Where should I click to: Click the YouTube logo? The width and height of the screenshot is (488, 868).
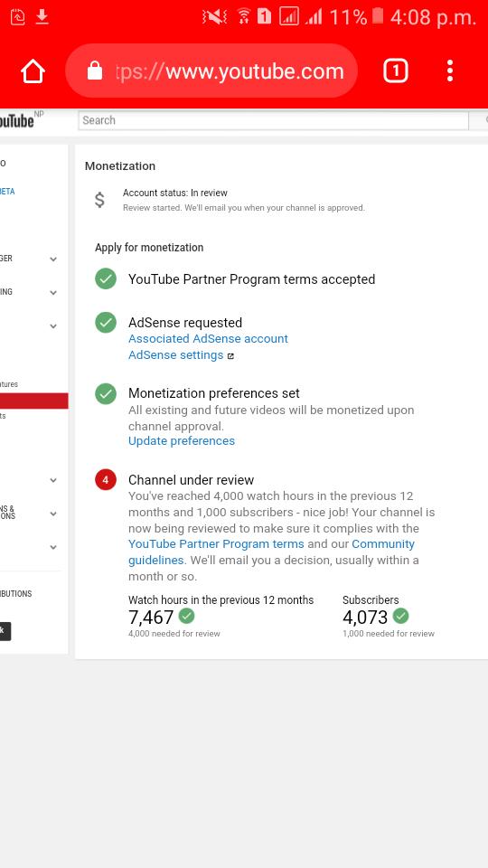coord(16,120)
